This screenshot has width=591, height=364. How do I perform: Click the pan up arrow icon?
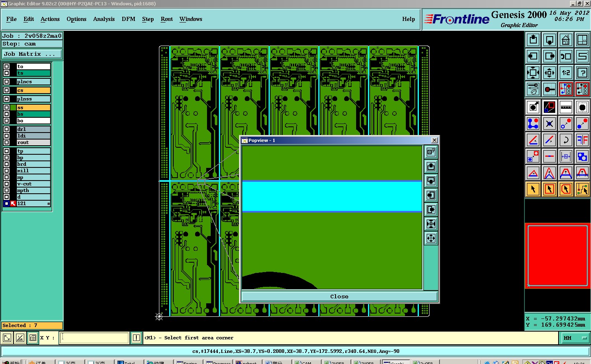(x=533, y=40)
